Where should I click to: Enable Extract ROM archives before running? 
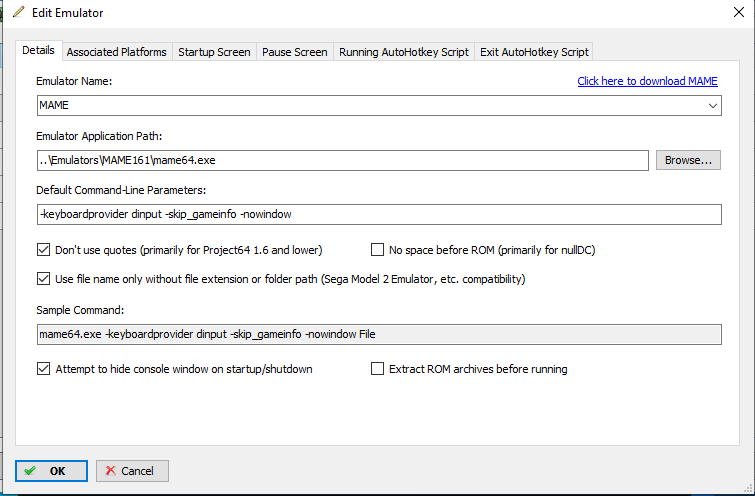point(378,369)
